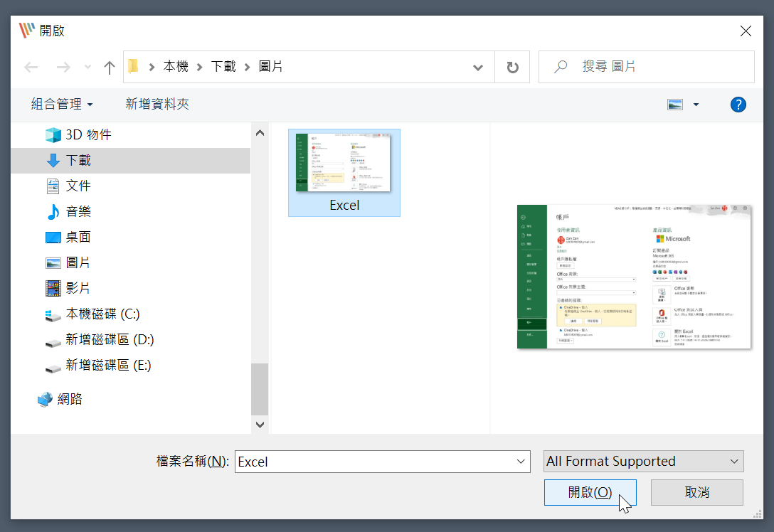Image resolution: width=774 pixels, height=532 pixels.
Task: Go up one folder level
Action: click(109, 67)
